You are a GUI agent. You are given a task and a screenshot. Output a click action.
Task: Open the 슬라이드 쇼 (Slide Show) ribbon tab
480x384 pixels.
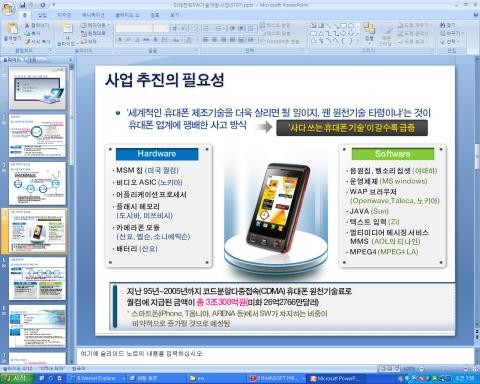[127, 15]
